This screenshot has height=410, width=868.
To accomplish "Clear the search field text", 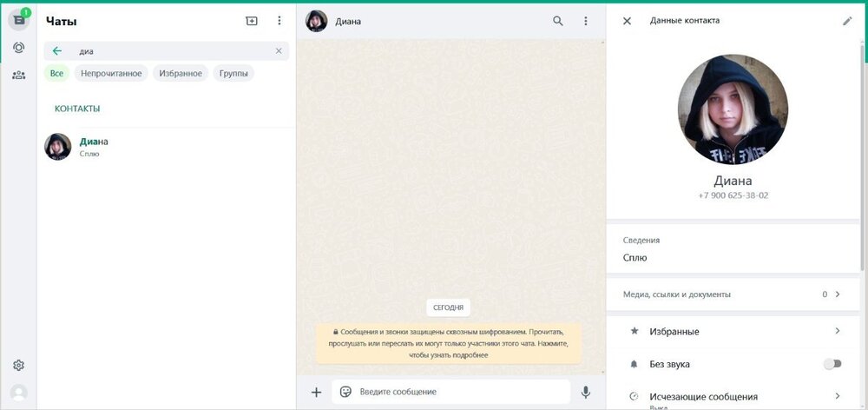I will (x=279, y=51).
